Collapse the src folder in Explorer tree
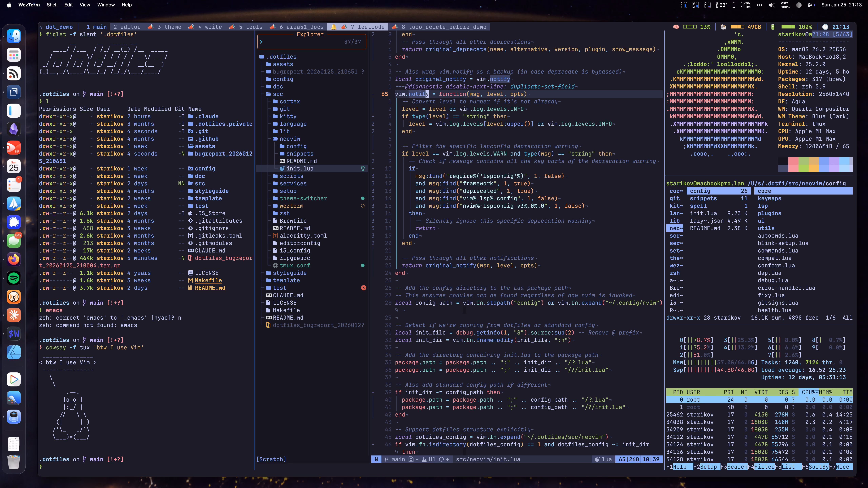The height and width of the screenshot is (488, 868). (x=275, y=94)
